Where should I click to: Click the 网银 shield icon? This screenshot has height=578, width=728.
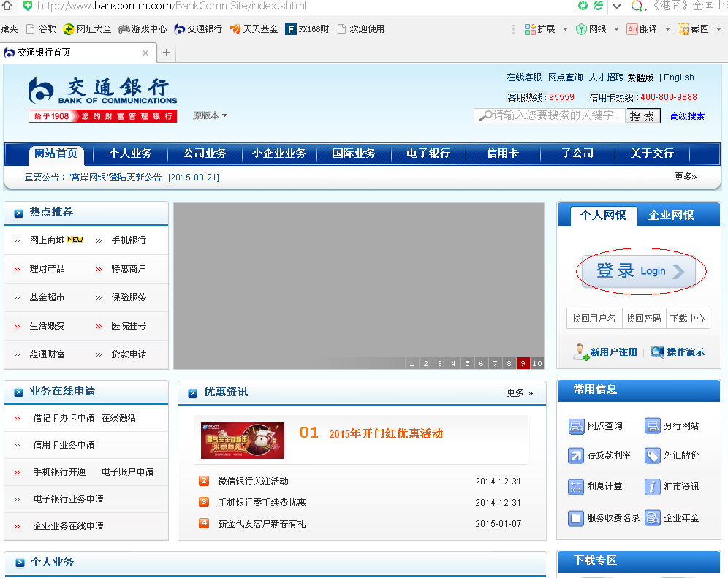[581, 29]
